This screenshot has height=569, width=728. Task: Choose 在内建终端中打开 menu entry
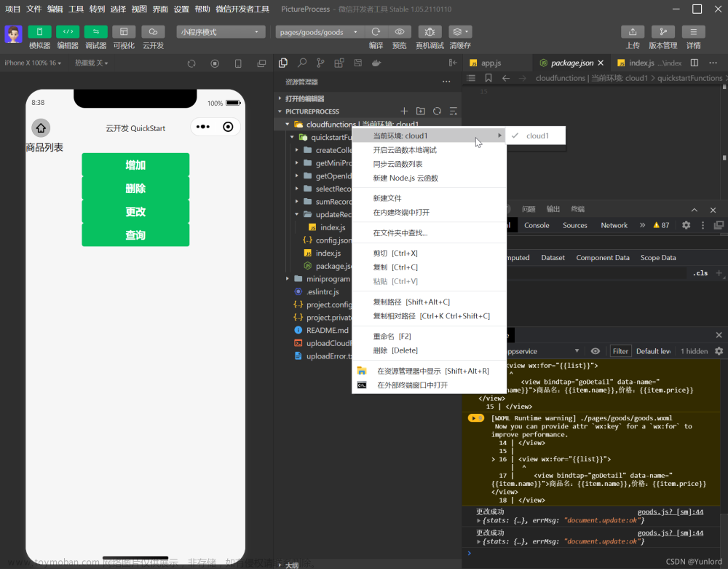pos(429,212)
